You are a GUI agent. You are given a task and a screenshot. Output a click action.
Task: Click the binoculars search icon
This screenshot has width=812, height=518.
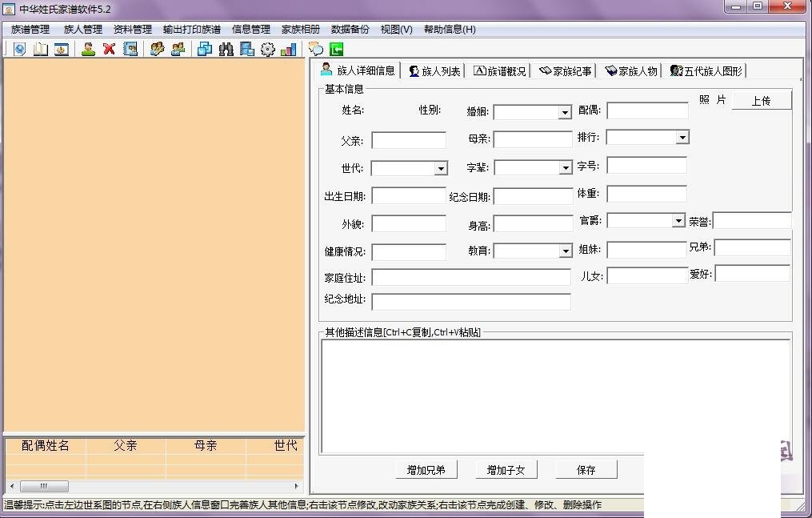[x=226, y=50]
